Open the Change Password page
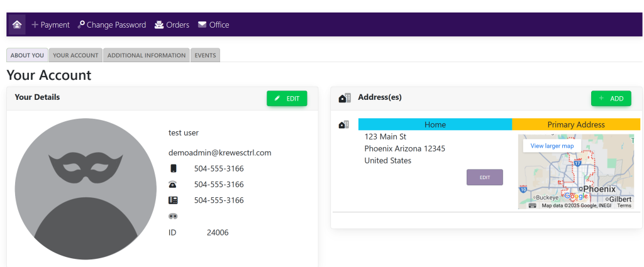644x267 pixels. (111, 25)
